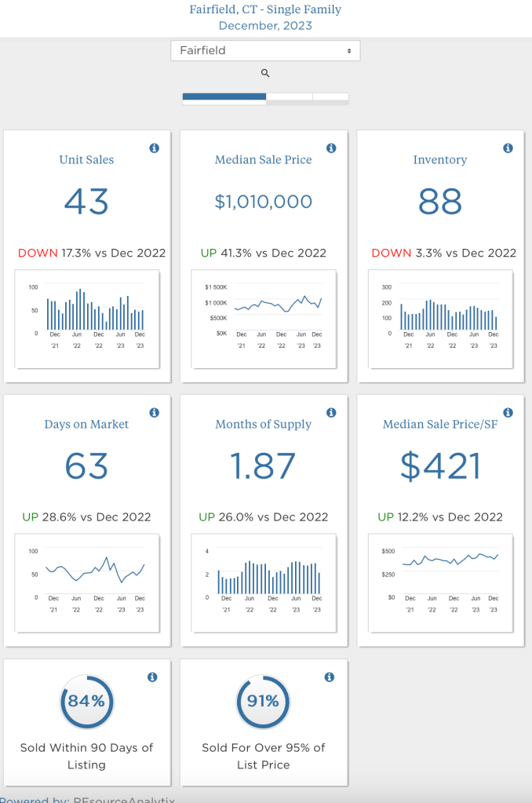Click Months of Supply info icon
The height and width of the screenshot is (803, 532).
331,413
